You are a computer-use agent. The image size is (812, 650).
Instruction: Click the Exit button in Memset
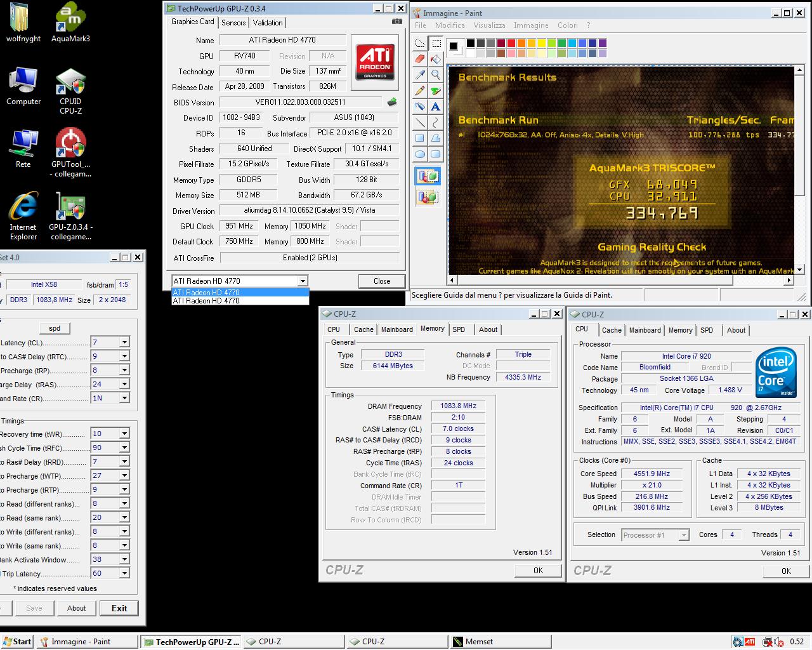click(119, 608)
